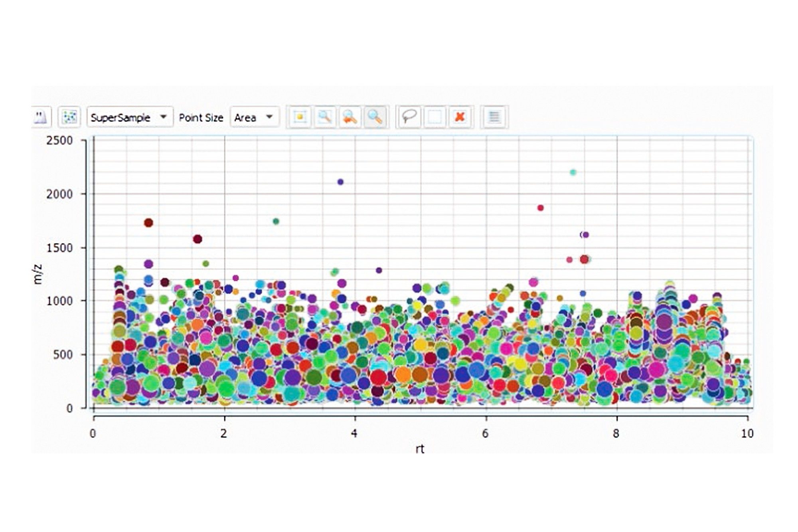Select the scatter plot view icon
This screenshot has height=532, width=798.
pos(70,117)
